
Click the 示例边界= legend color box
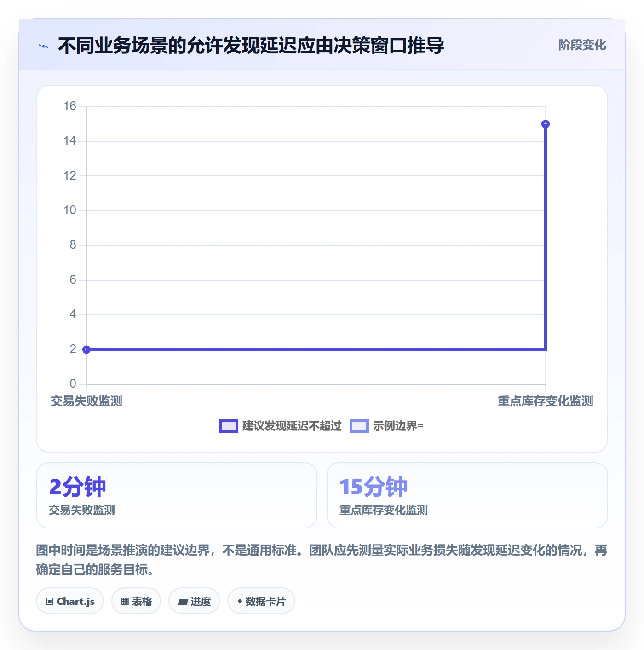pos(359,426)
